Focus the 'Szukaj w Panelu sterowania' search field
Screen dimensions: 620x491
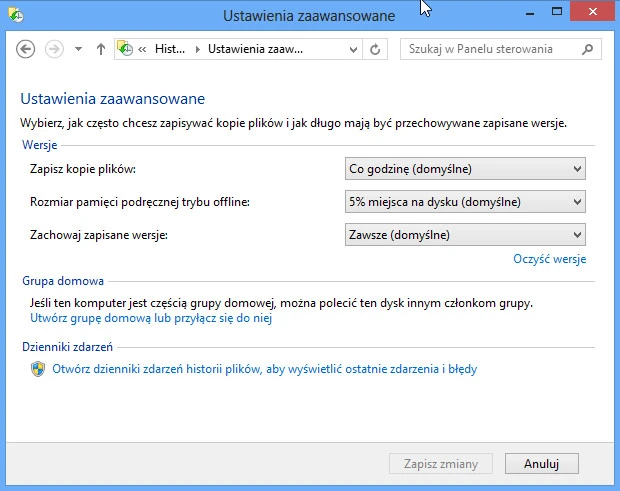[x=490, y=49]
